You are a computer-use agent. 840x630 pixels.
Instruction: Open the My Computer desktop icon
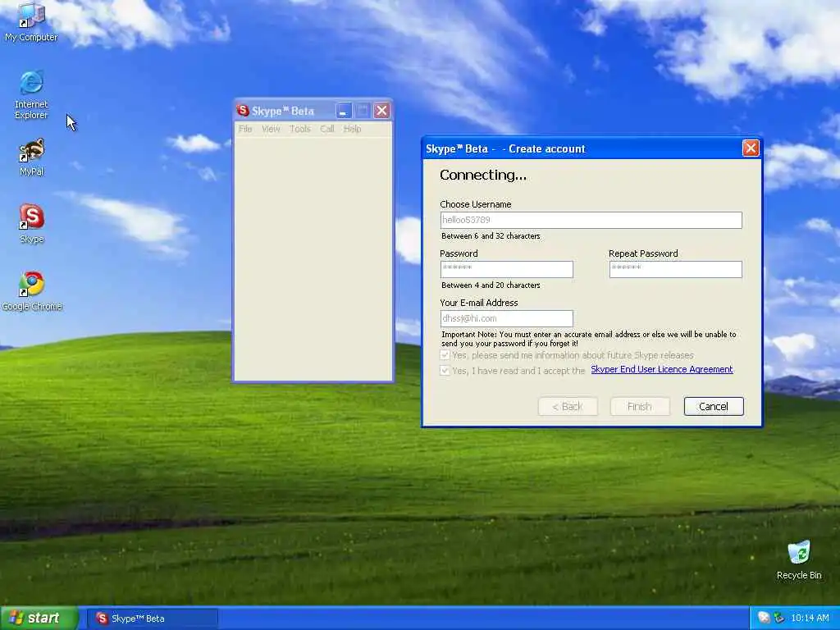pyautogui.click(x=31, y=21)
